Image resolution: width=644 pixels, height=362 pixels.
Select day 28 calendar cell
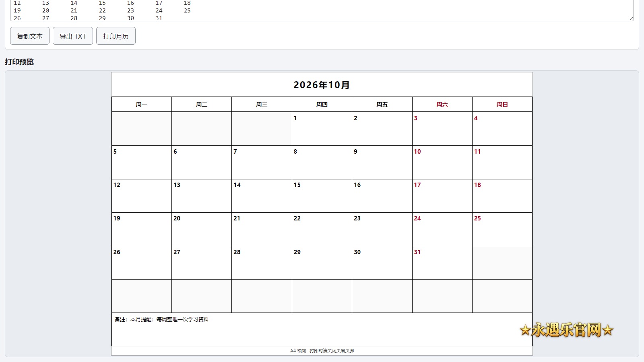click(x=262, y=263)
